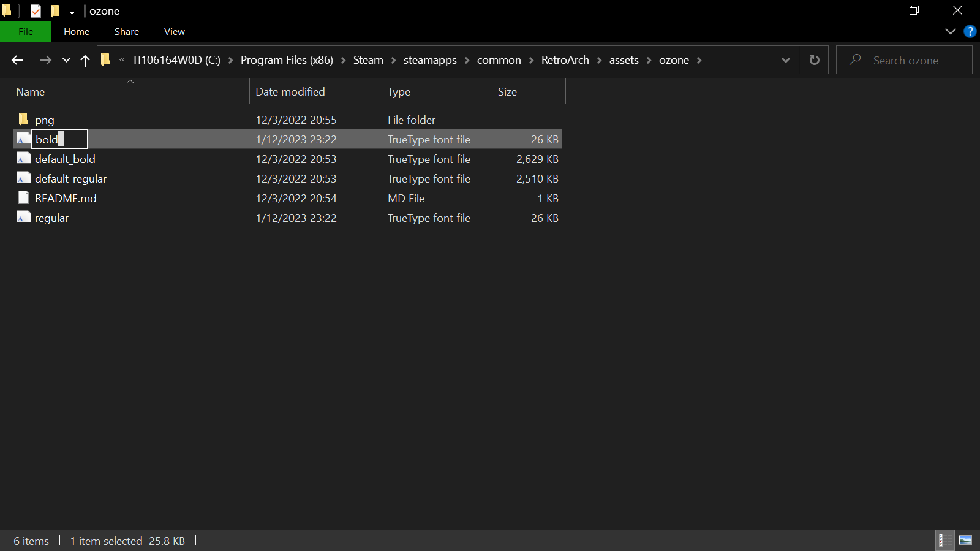Refresh the ozone folder view
This screenshot has height=551, width=980.
[x=814, y=60]
